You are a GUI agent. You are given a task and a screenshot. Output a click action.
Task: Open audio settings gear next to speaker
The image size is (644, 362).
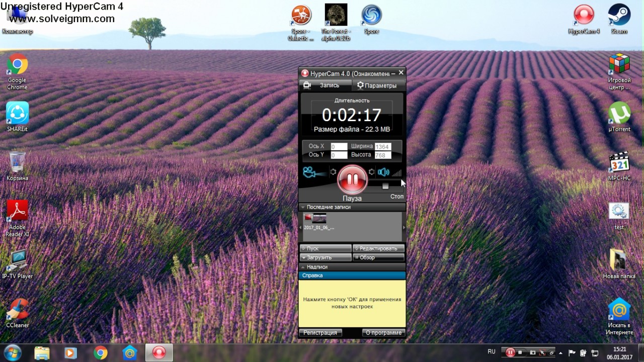point(371,172)
